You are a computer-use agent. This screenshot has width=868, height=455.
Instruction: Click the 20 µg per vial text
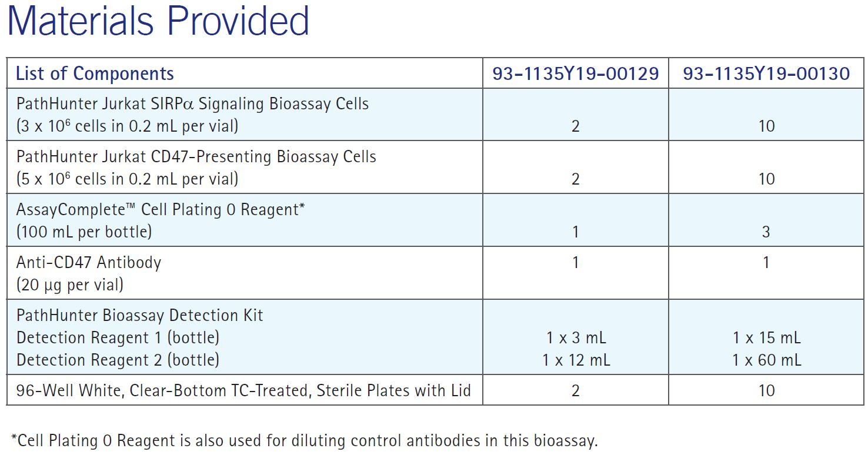[70, 285]
